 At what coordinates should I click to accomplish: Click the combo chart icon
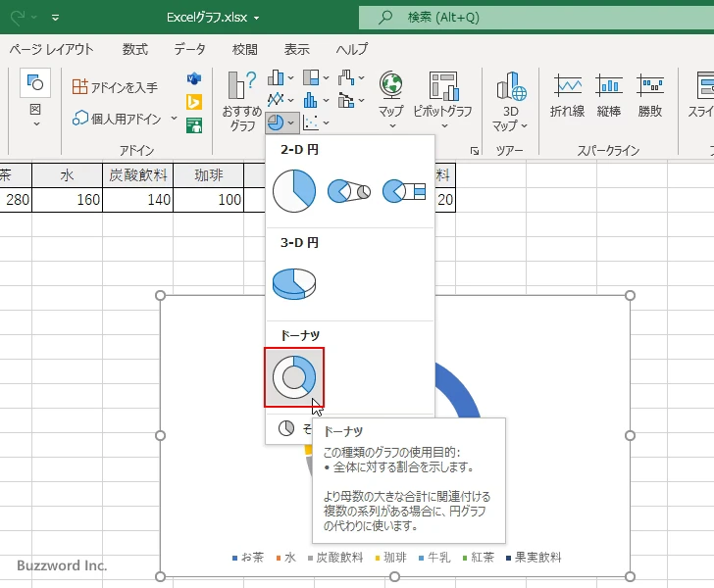346,100
